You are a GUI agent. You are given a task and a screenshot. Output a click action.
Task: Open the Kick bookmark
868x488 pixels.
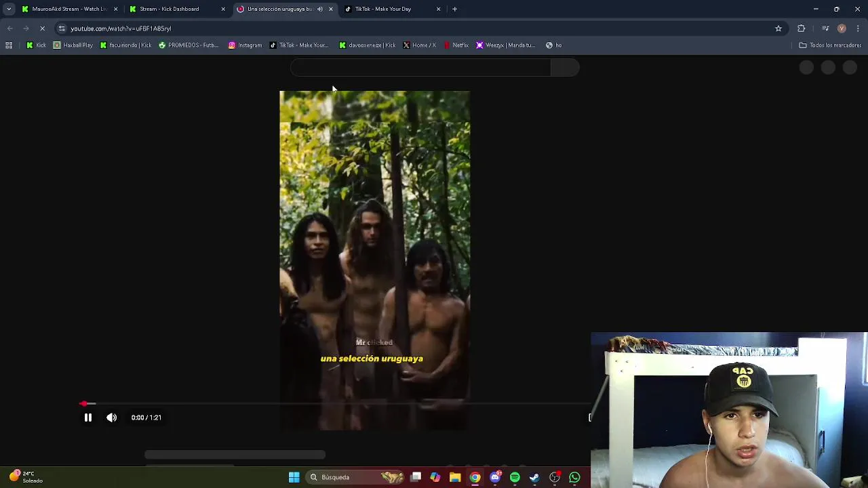36,45
